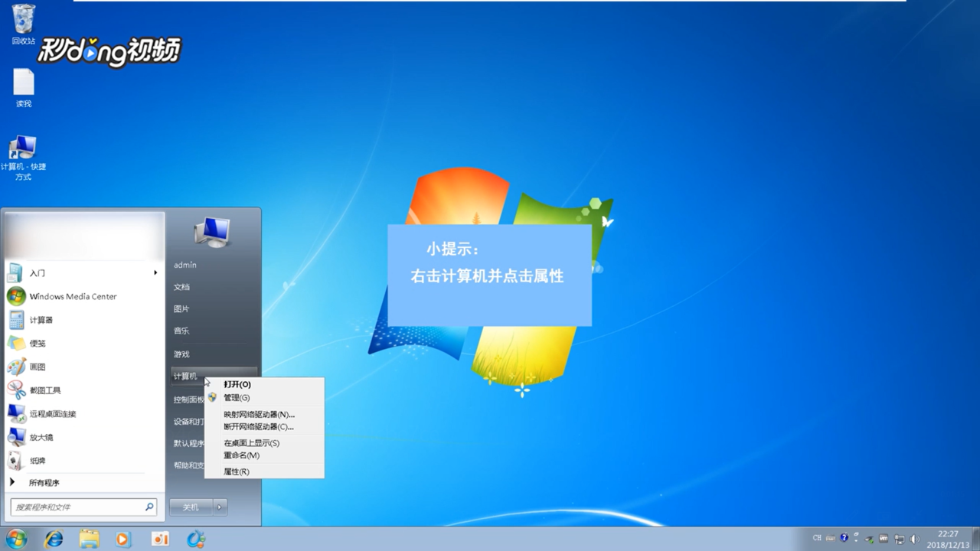
Task: Launch 画图 Paint program
Action: [x=83, y=367]
